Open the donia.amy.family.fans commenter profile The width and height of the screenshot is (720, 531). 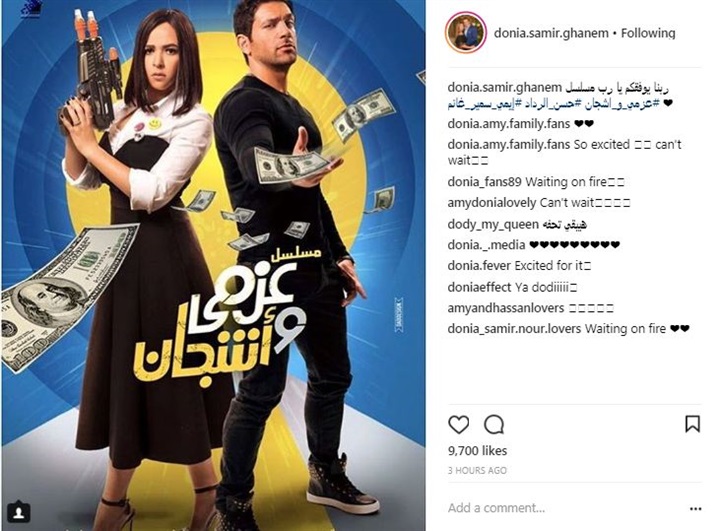(x=509, y=124)
